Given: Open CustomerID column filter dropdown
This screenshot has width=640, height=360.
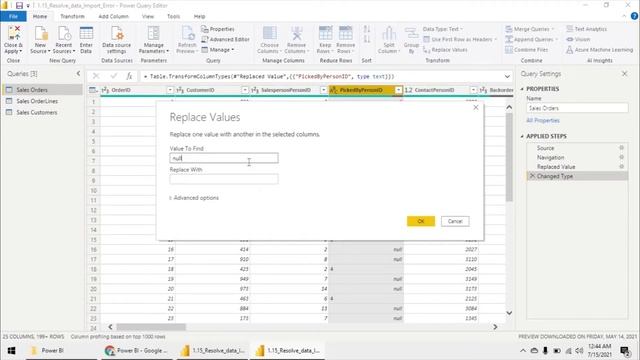Looking at the screenshot, I should (x=244, y=90).
